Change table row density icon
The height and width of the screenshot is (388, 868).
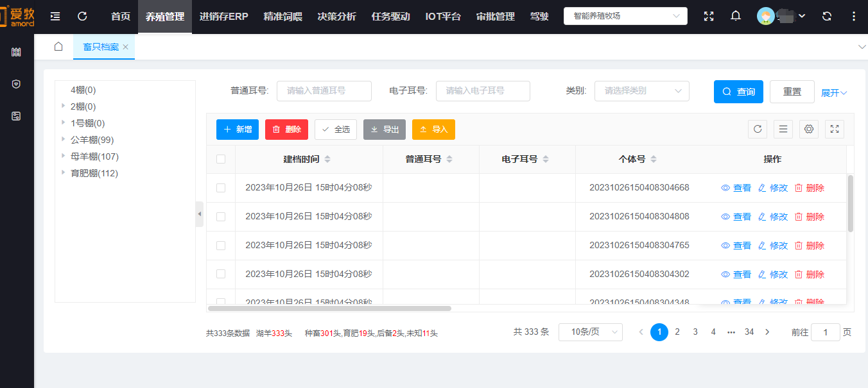[x=783, y=129]
